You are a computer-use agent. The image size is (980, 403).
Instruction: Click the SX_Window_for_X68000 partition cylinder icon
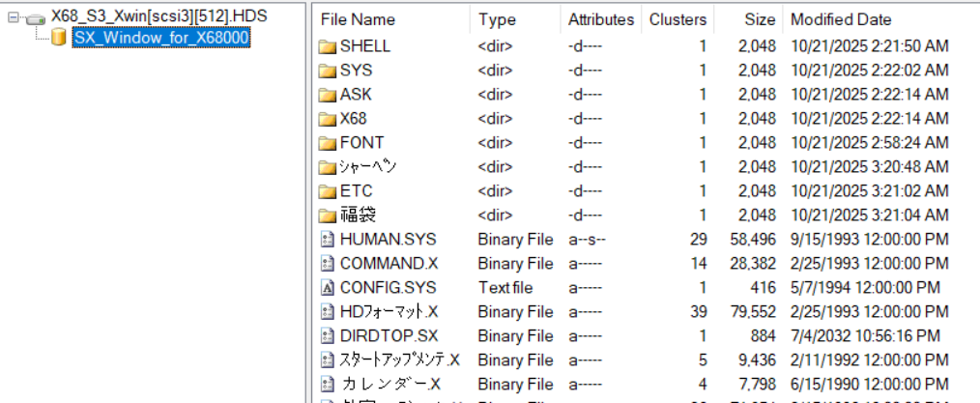[59, 38]
